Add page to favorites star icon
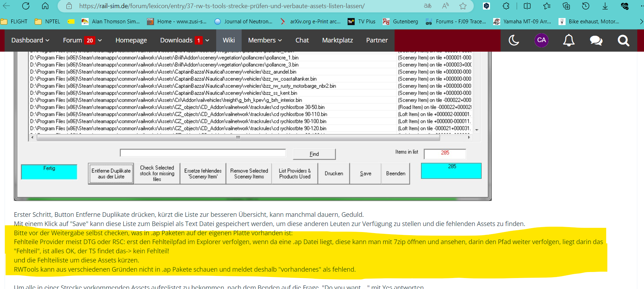 tap(463, 6)
